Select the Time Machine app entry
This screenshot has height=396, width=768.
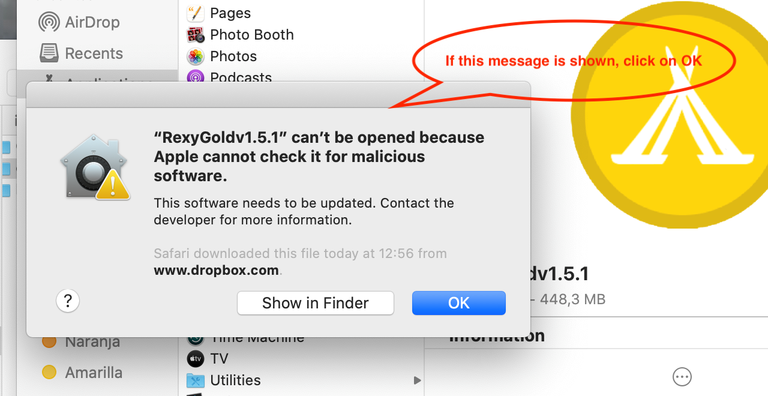click(245, 339)
